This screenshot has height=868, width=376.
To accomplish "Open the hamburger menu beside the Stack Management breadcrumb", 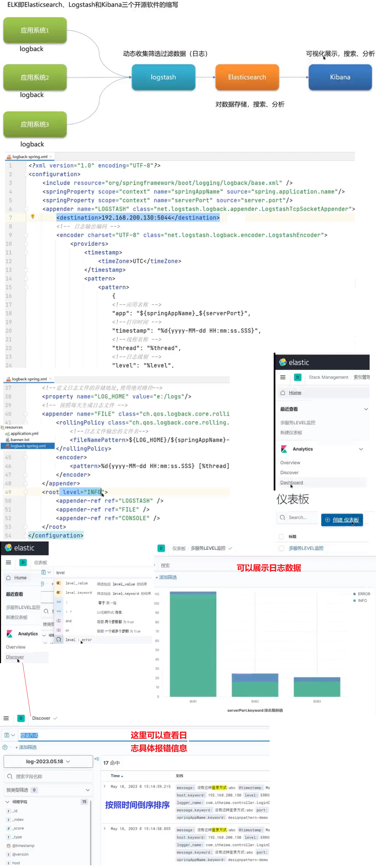I will click(x=283, y=377).
